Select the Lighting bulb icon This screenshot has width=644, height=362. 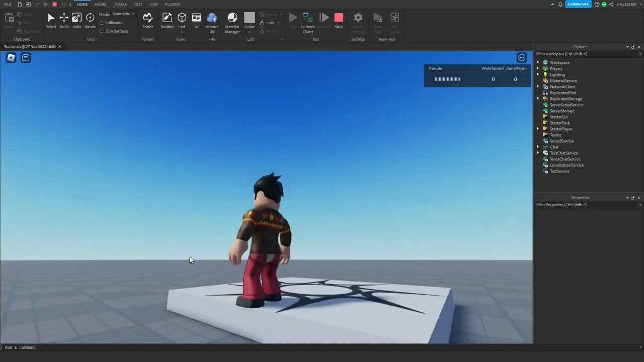[x=545, y=74]
